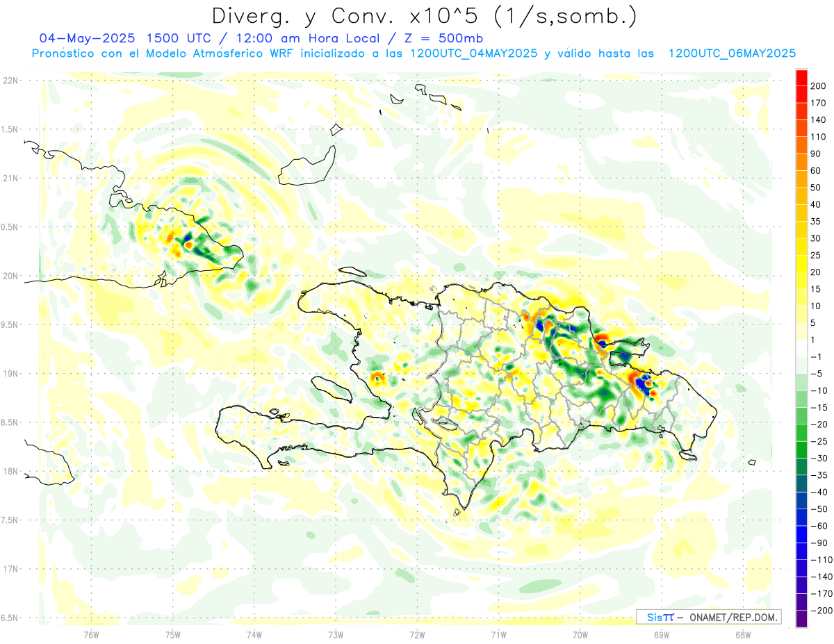Click the '22N' latitude label
This screenshot has height=644, width=834.
10,81
